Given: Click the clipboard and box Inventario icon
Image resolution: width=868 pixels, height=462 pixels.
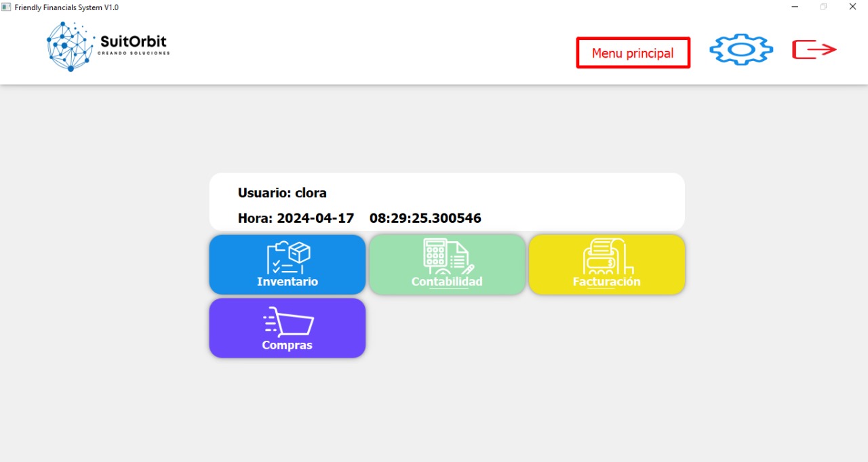Looking at the screenshot, I should tap(288, 257).
